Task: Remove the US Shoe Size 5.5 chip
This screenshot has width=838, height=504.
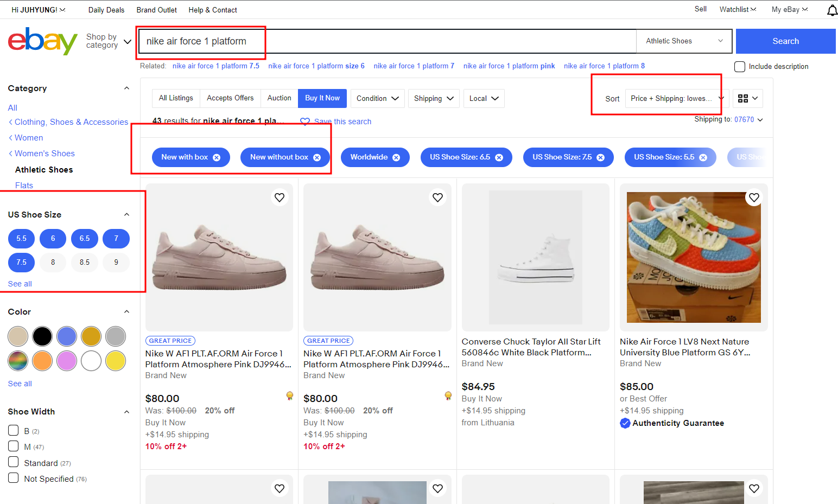Action: (x=703, y=157)
